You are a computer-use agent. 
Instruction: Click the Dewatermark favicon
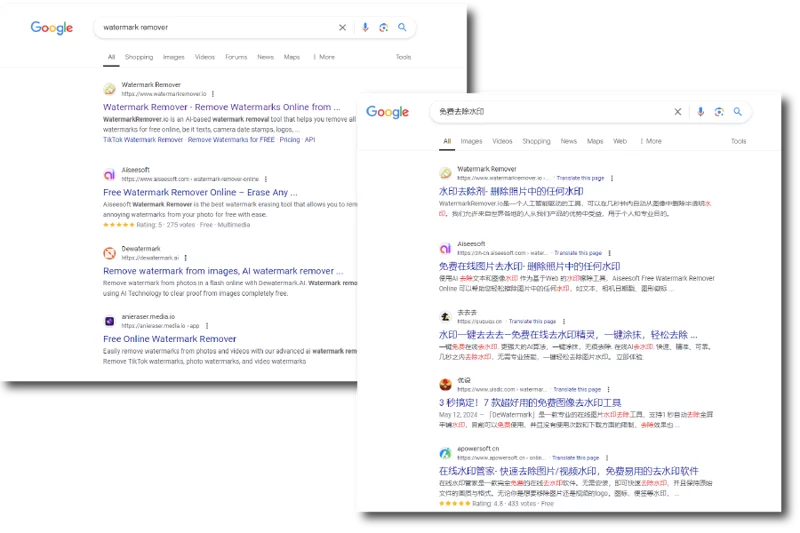point(109,253)
